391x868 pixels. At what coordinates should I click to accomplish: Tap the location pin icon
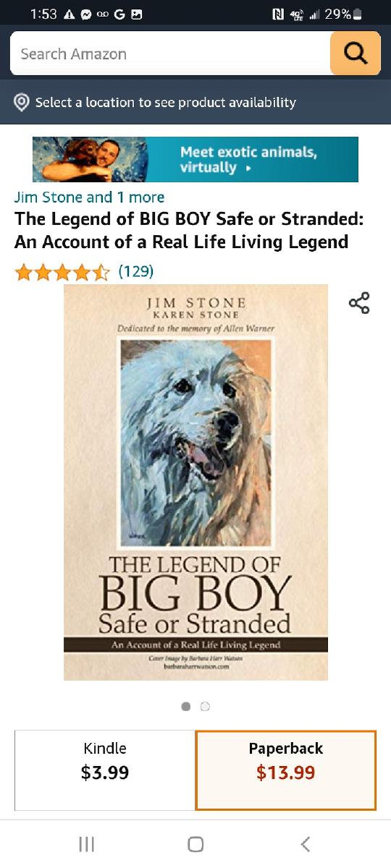22,103
